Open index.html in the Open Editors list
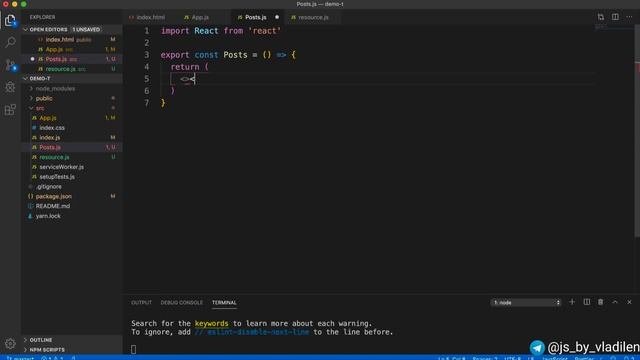The width and height of the screenshot is (640, 360). click(72, 39)
